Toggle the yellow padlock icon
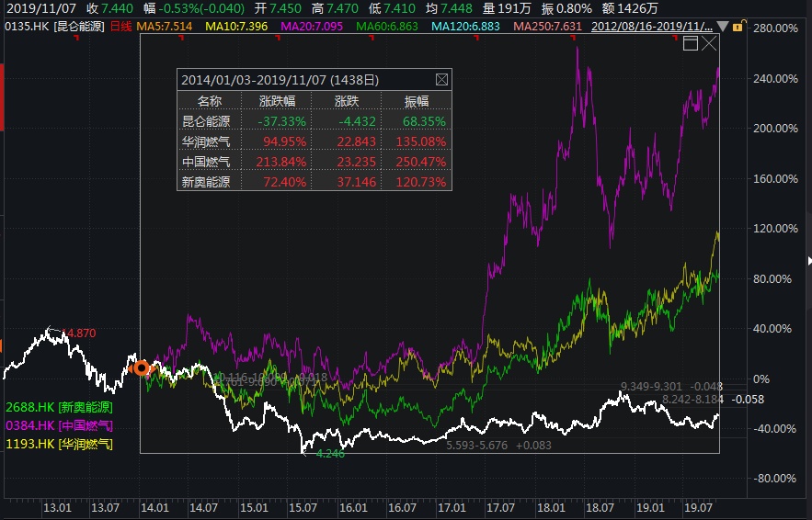The width and height of the screenshot is (812, 520). point(738,26)
